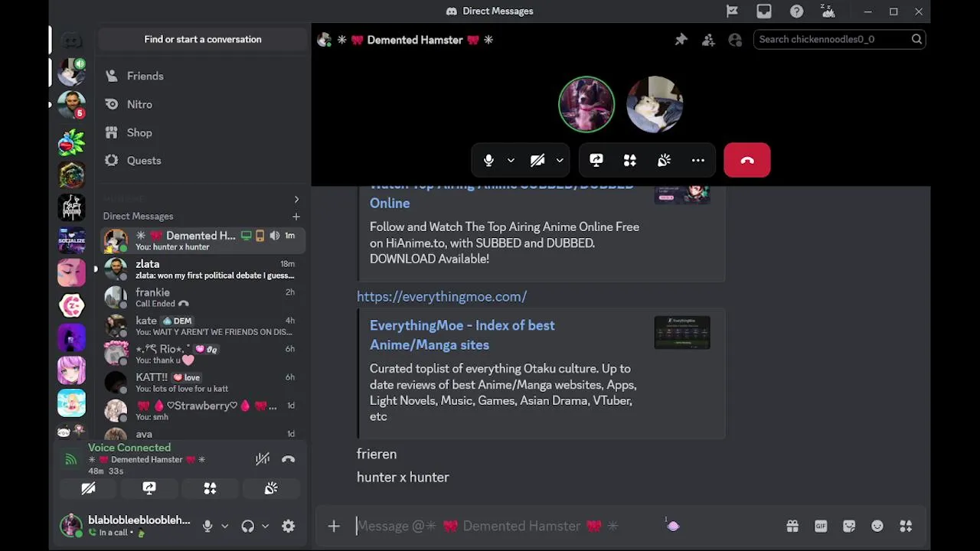Viewport: 980px width, 551px height.
Task: Open Demented Hamster DM in list
Action: (x=203, y=241)
